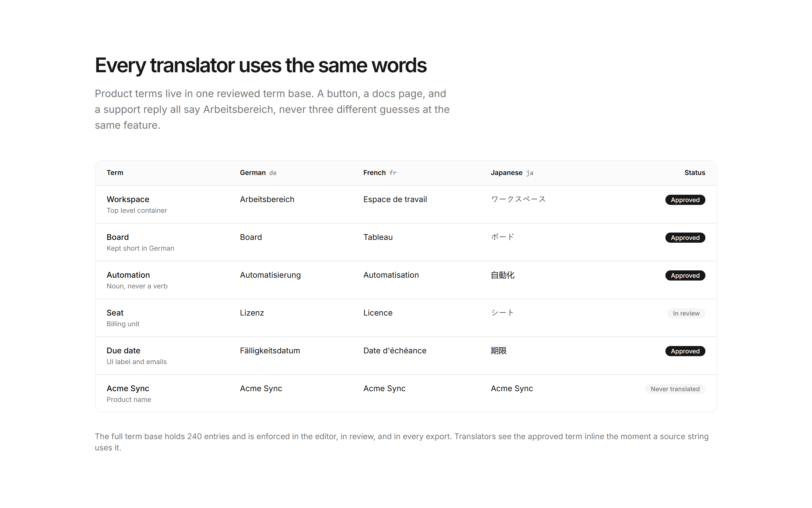The height and width of the screenshot is (508, 812).
Task: Click the 'Product name' note
Action: (x=129, y=399)
